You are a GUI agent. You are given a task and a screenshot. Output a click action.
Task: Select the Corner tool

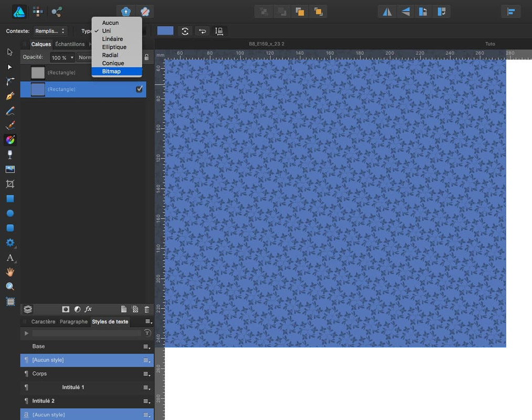(10, 81)
